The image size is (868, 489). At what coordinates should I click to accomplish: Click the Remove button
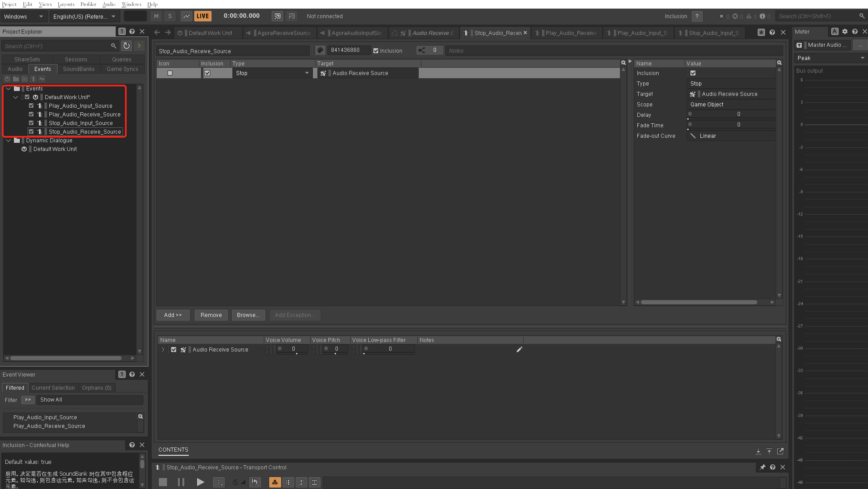(x=211, y=315)
